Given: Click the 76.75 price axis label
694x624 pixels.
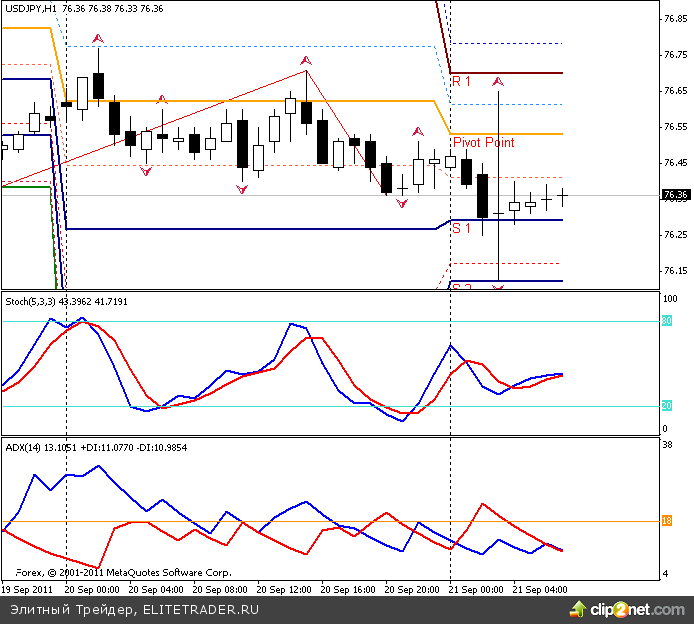Looking at the screenshot, I should 675,55.
